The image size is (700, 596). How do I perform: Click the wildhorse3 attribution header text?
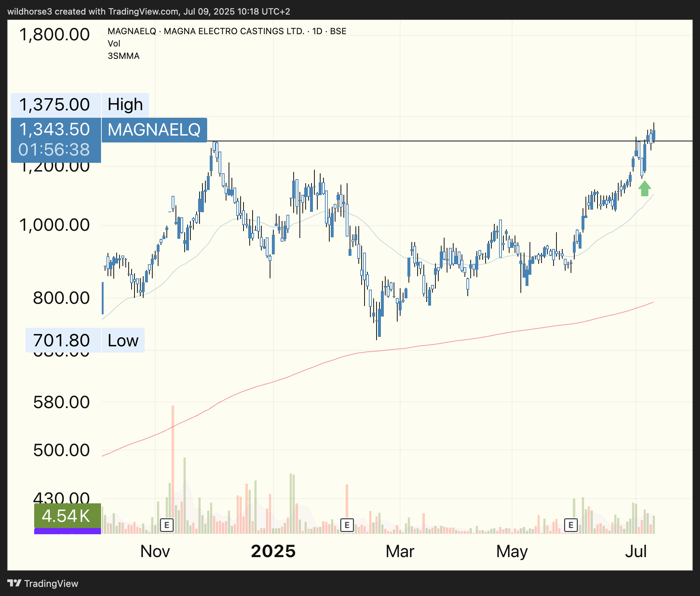tap(149, 12)
